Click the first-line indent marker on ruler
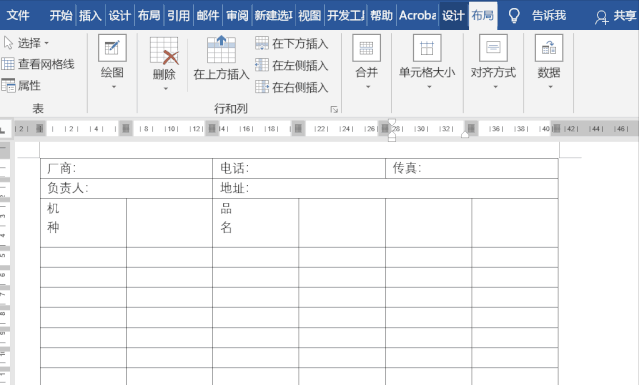This screenshot has width=639, height=385. 392,122
